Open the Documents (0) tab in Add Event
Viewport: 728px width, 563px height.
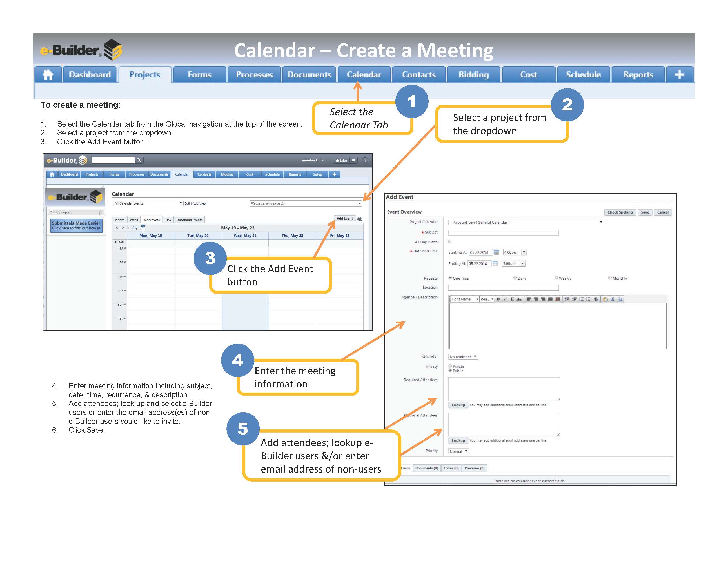point(426,468)
